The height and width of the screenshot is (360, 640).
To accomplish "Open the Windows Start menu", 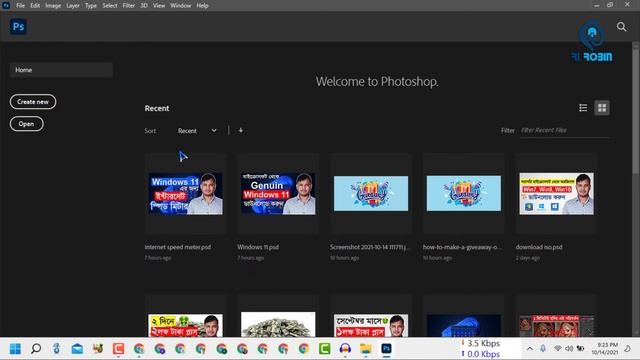I will 15,349.
